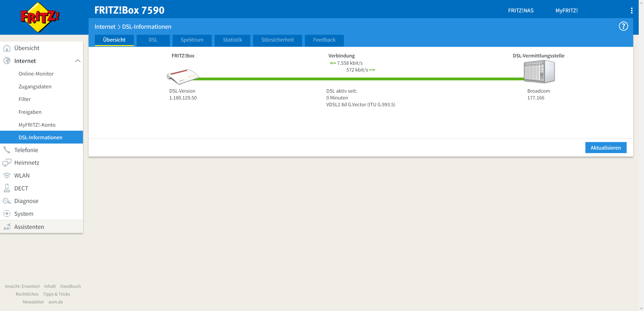The width and height of the screenshot is (644, 311).
Task: Click the FRITZ! logo
Action: [40, 17]
